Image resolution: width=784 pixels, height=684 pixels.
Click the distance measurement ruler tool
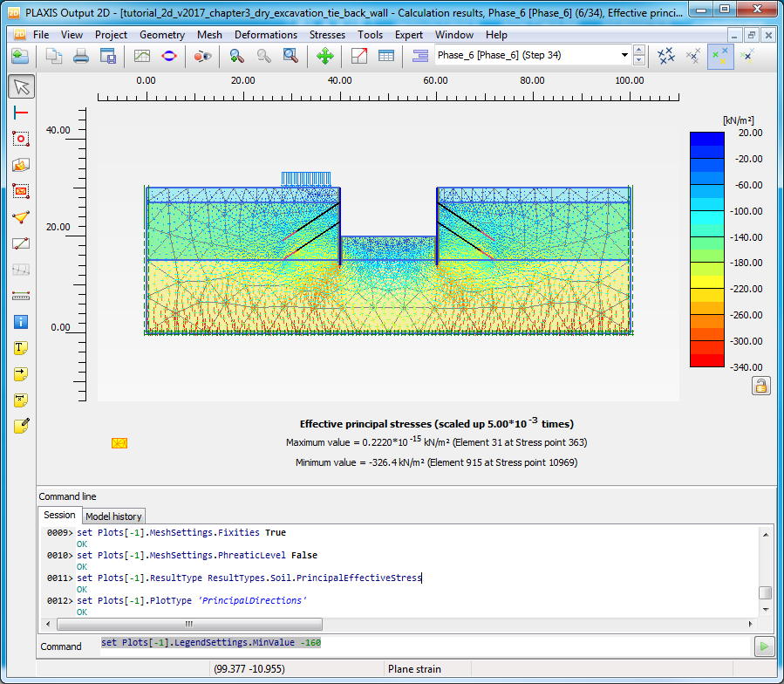[x=22, y=296]
